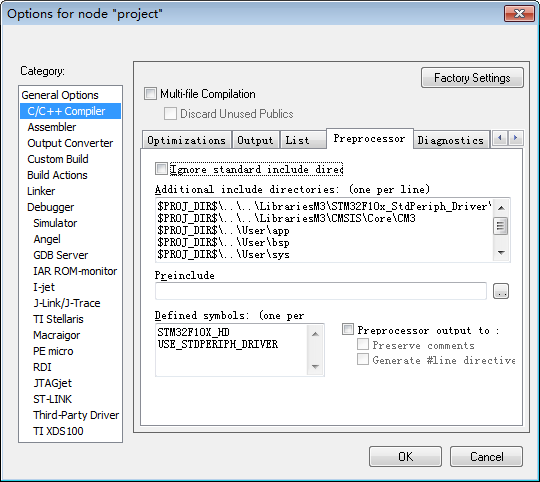Choose Output Converter in category list

[70, 143]
